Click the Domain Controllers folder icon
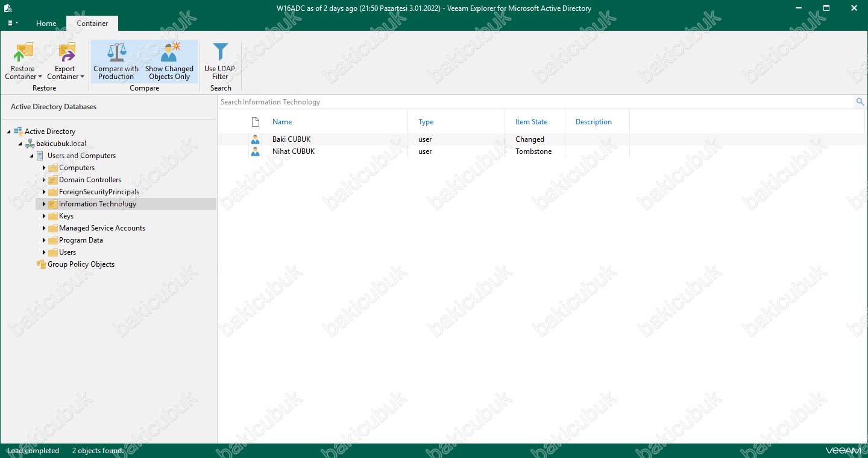 point(53,180)
